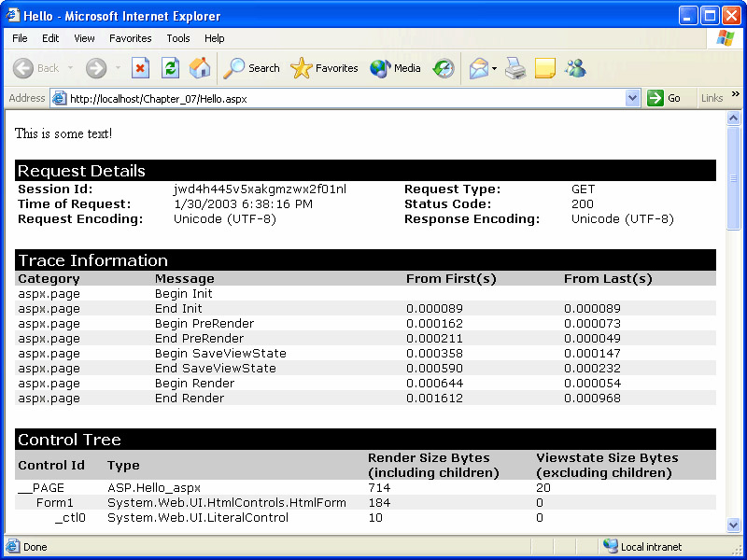Viewport: 747px width, 560px height.
Task: Open the Tools menu
Action: pyautogui.click(x=178, y=38)
